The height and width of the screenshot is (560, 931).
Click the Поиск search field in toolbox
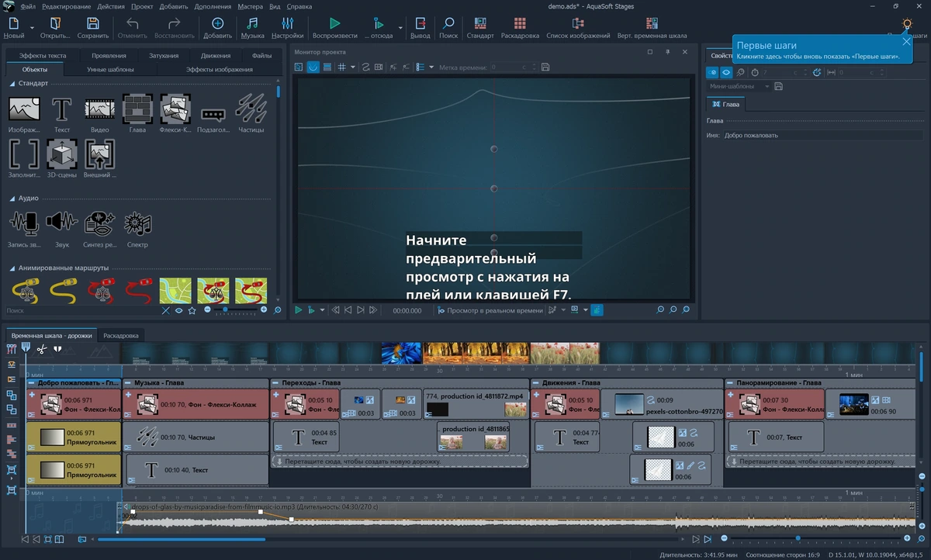(81, 310)
